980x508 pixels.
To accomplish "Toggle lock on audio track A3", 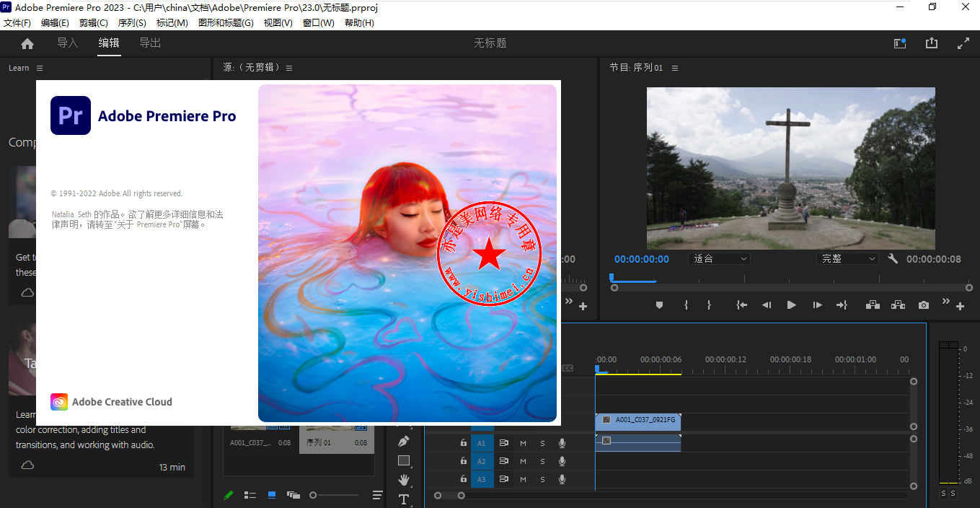I will tap(463, 479).
